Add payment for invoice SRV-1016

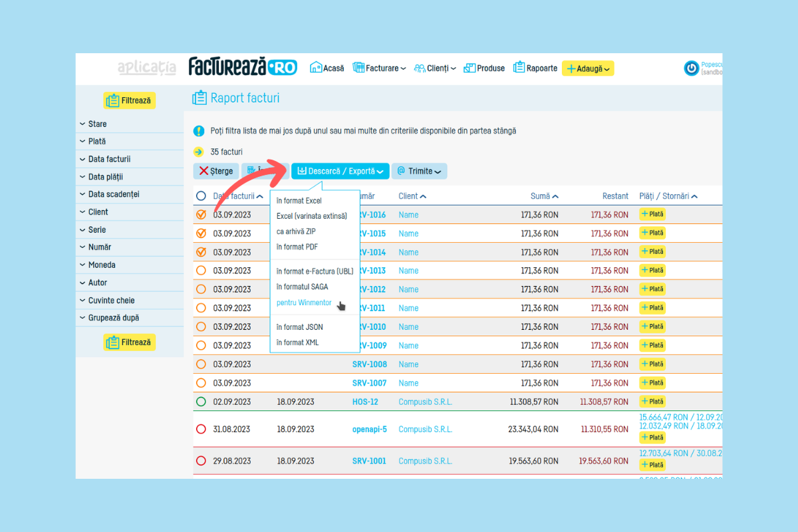[x=652, y=214]
